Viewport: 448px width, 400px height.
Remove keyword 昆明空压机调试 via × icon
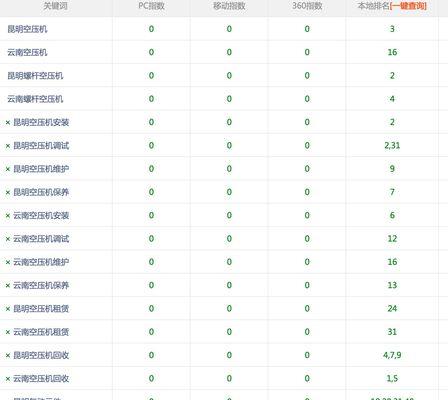[x=8, y=146]
